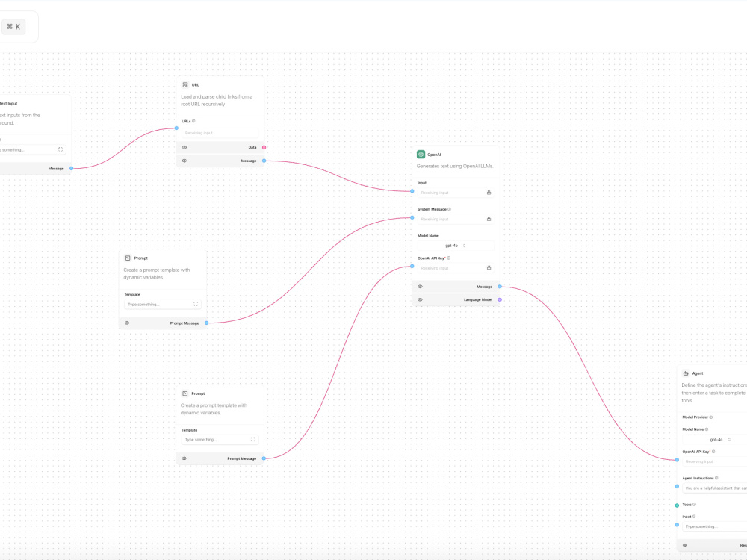The height and width of the screenshot is (560, 747).
Task: Click the info icon beside URLs label
Action: point(193,121)
